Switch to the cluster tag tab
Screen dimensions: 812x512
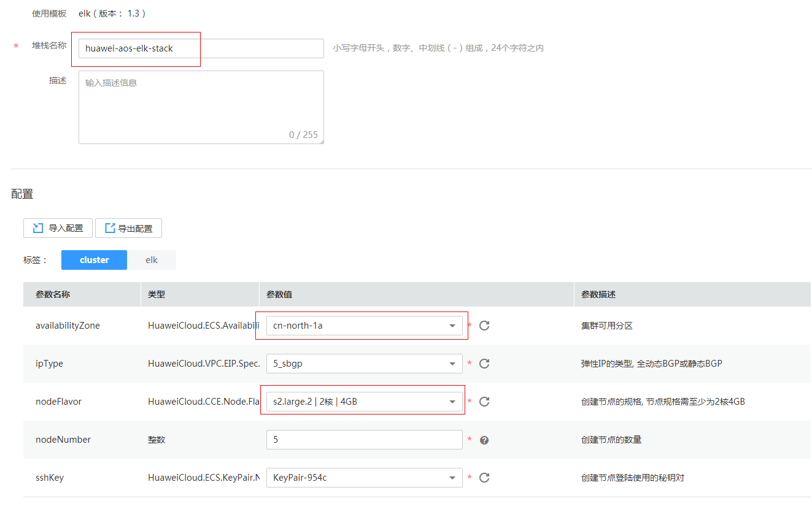94,260
